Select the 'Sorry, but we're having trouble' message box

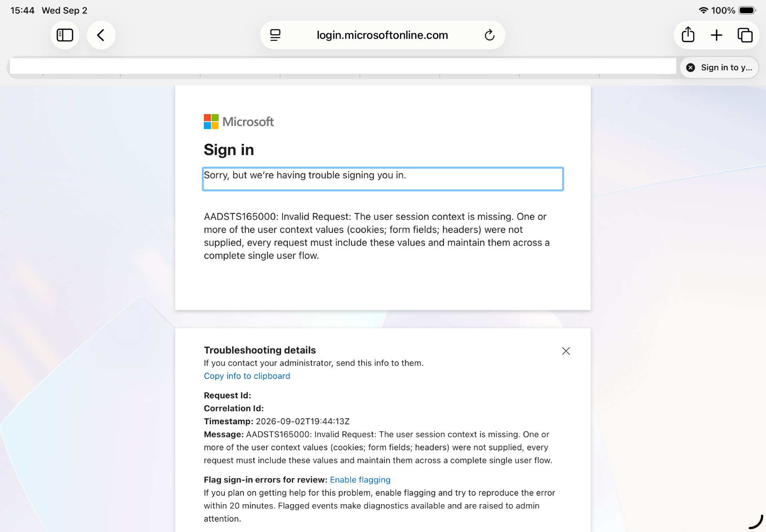383,179
